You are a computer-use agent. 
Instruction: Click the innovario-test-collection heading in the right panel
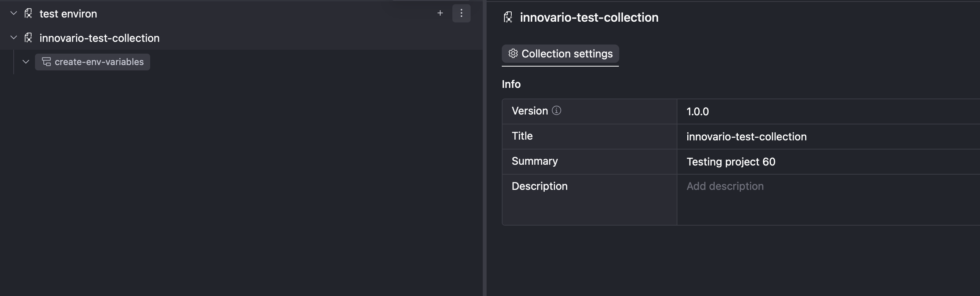(588, 18)
